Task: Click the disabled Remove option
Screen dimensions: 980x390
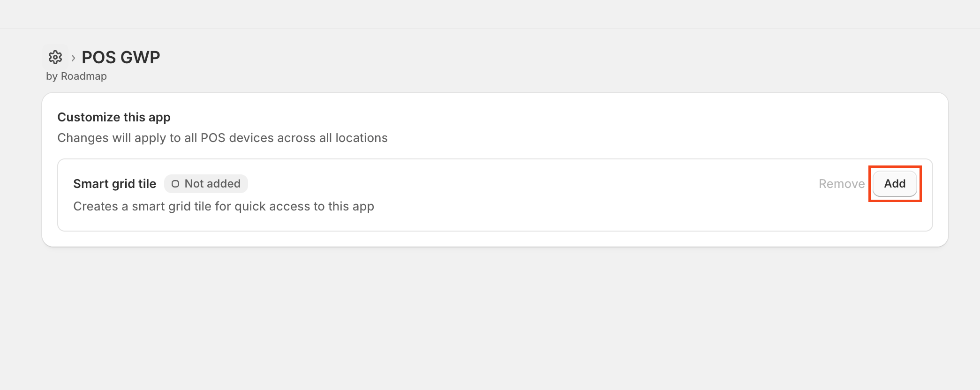Action: [841, 184]
